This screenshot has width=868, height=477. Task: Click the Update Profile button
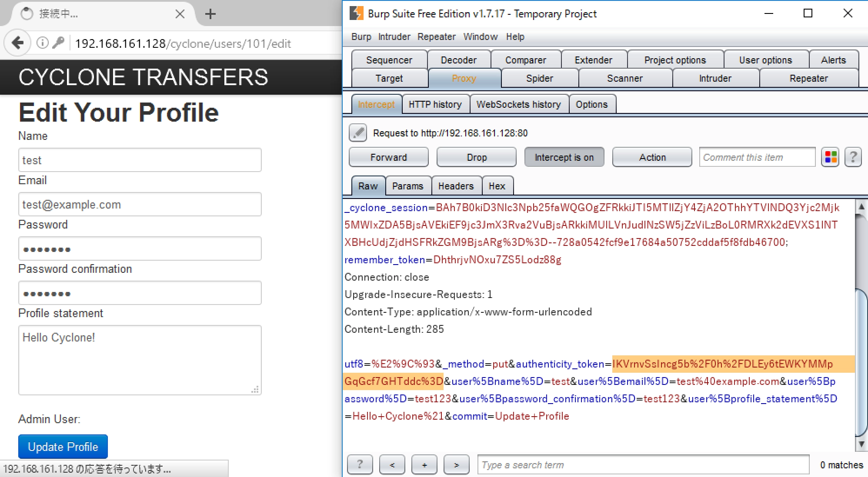click(x=63, y=447)
